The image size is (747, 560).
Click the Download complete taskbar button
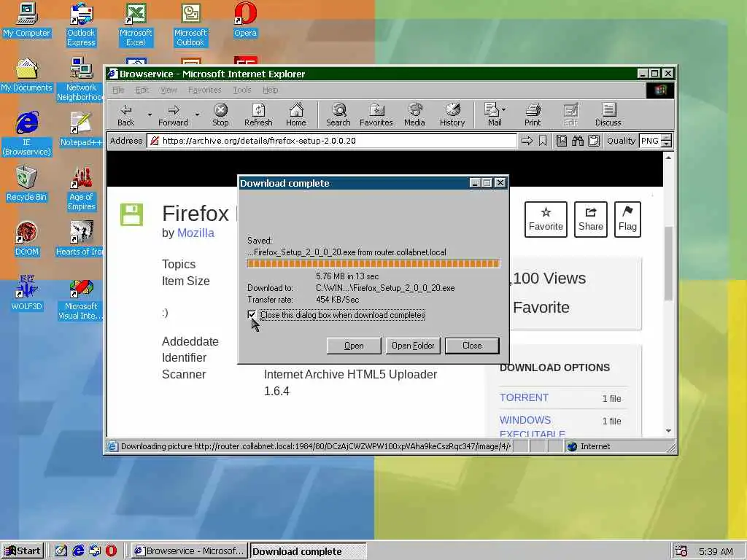click(x=308, y=551)
